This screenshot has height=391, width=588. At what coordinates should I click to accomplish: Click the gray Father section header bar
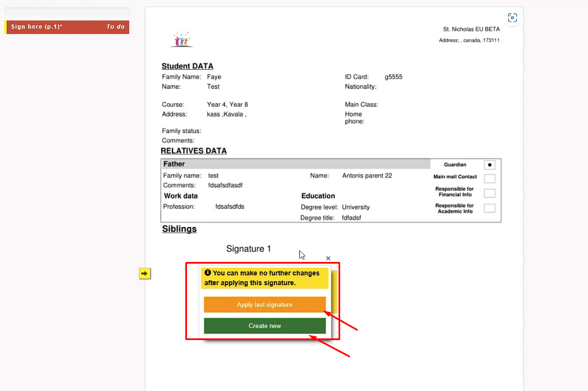pos(295,164)
